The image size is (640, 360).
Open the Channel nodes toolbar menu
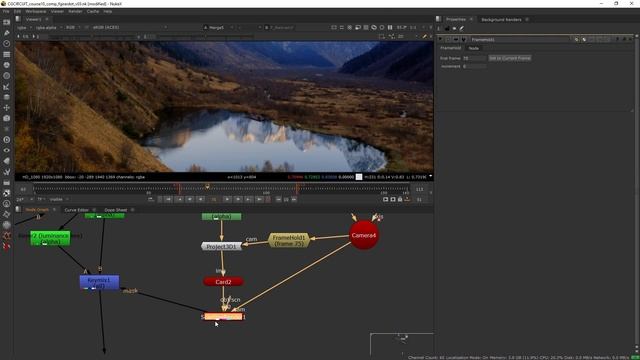click(x=7, y=54)
